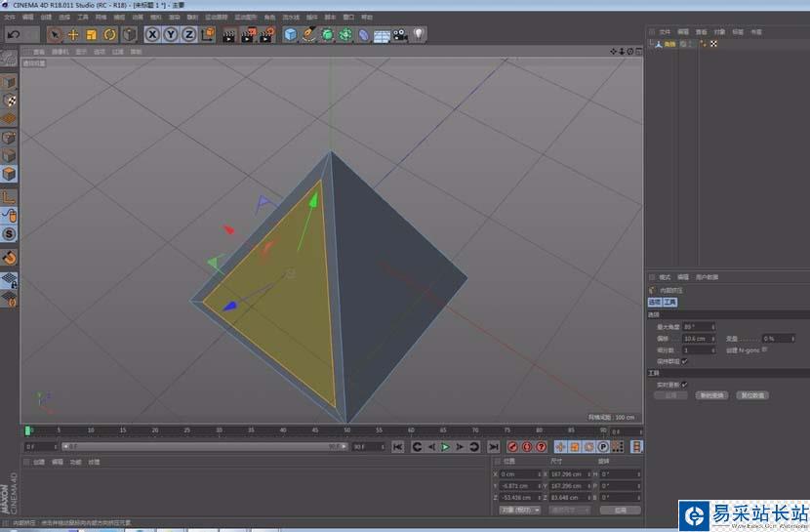Screen dimensions: 810x532
Task: Click the 偏移 value stepper arrows
Action: [x=713, y=338]
